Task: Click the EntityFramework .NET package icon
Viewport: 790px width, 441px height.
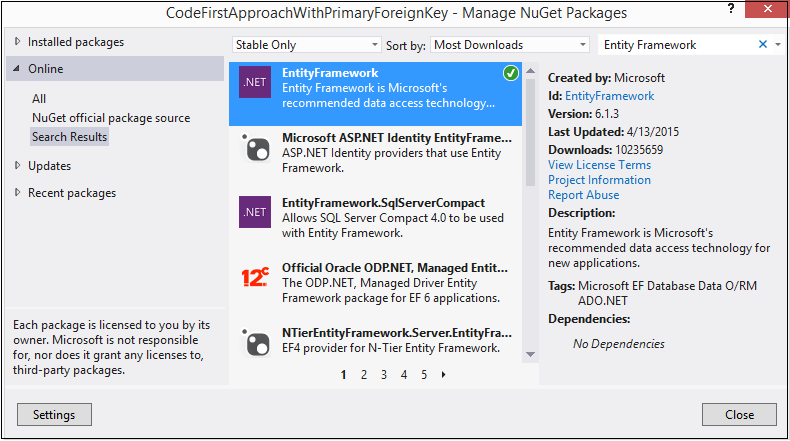Action: (x=254, y=82)
